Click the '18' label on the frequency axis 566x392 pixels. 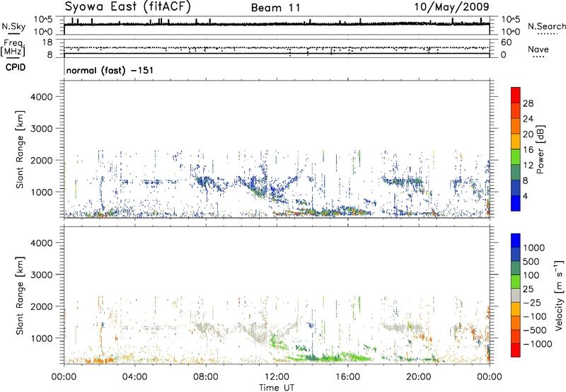(47, 42)
